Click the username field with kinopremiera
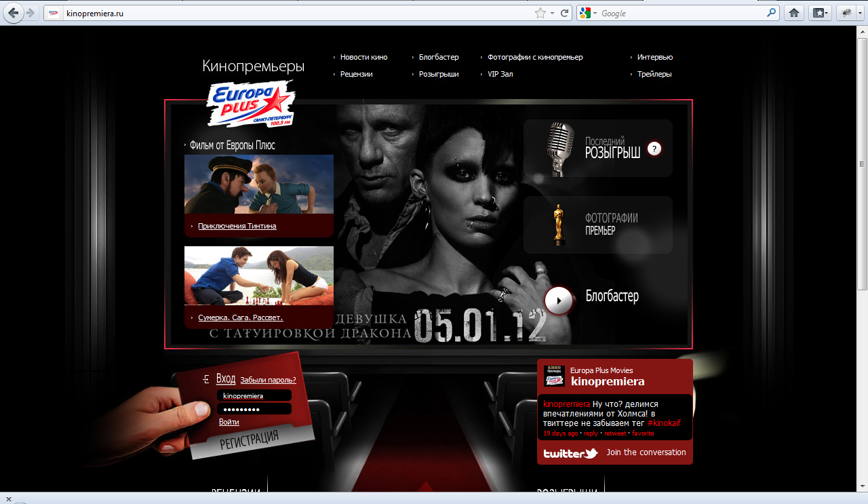Viewport: 868px width, 504px height. (254, 395)
